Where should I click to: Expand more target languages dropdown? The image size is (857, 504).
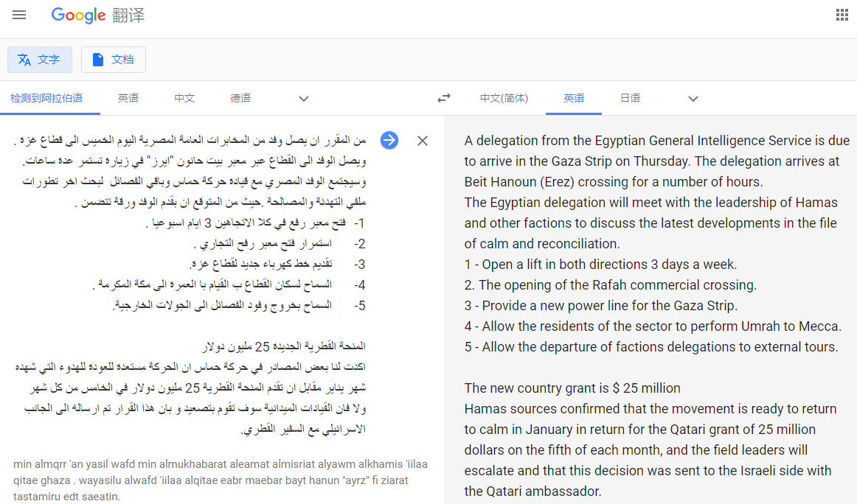pos(693,99)
